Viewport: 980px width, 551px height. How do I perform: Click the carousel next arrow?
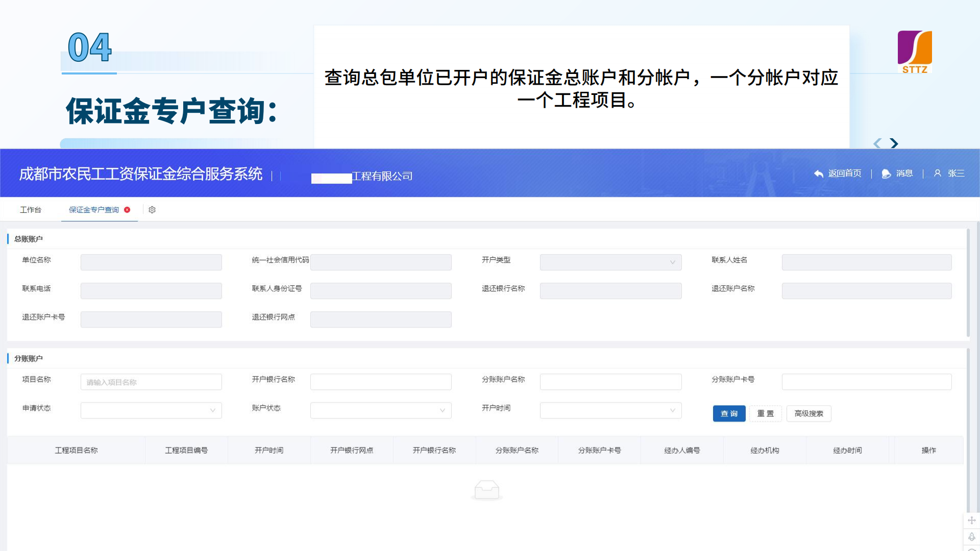894,144
